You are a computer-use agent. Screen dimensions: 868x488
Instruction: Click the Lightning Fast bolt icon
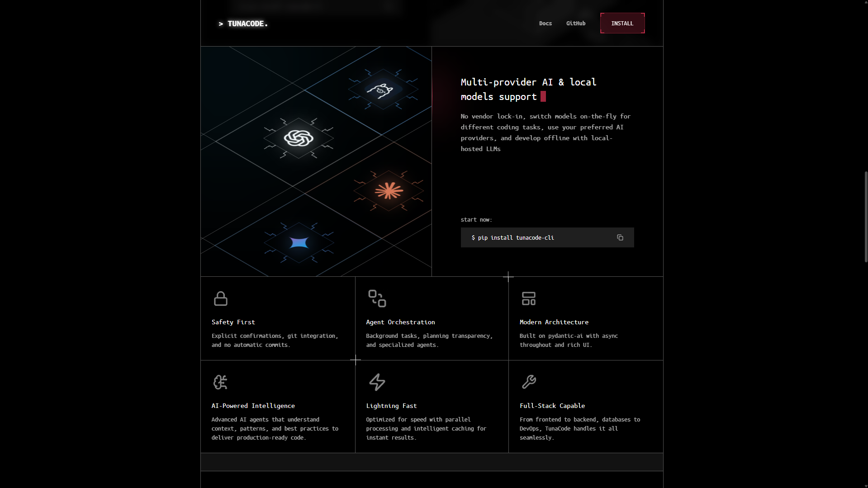tap(377, 382)
